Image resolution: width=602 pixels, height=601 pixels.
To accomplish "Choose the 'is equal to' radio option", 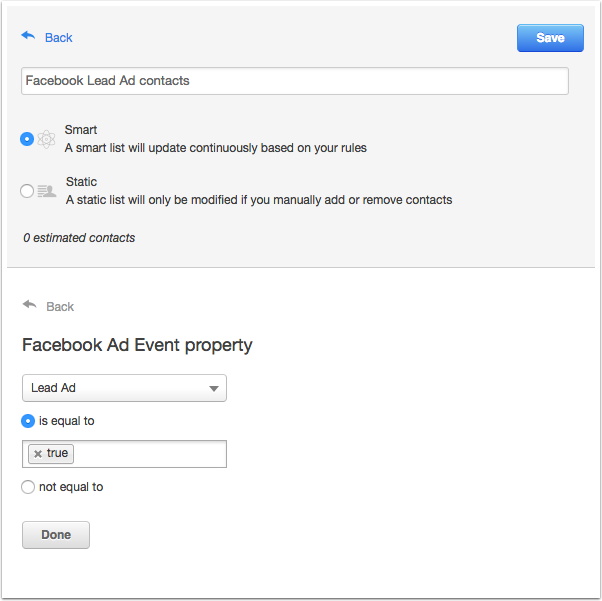I will (x=28, y=421).
